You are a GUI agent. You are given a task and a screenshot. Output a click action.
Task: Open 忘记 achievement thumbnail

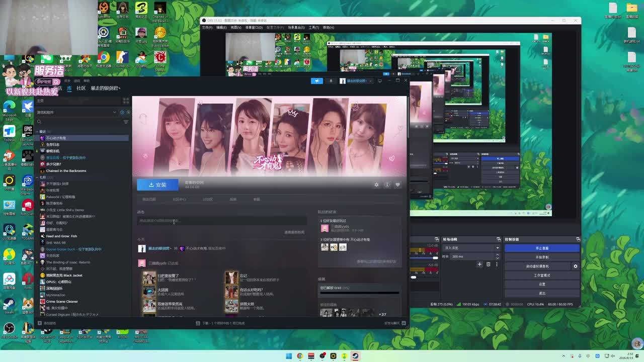pyautogui.click(x=231, y=278)
